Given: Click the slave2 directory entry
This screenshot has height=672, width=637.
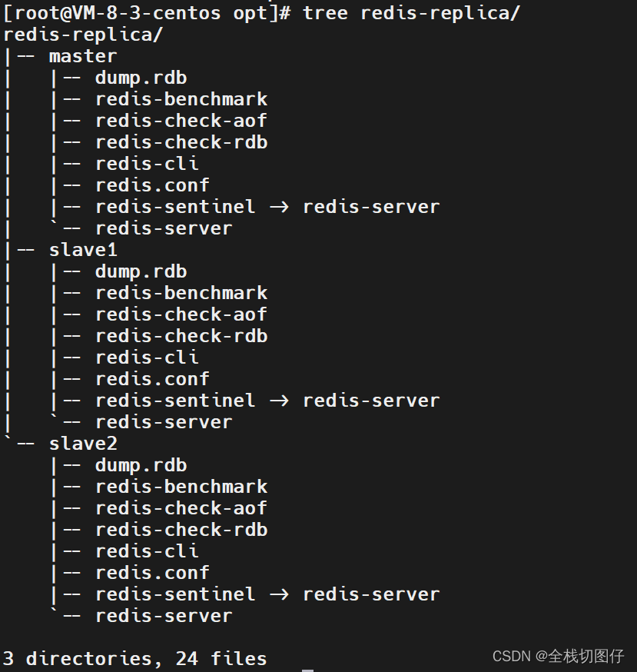Looking at the screenshot, I should click(83, 444).
